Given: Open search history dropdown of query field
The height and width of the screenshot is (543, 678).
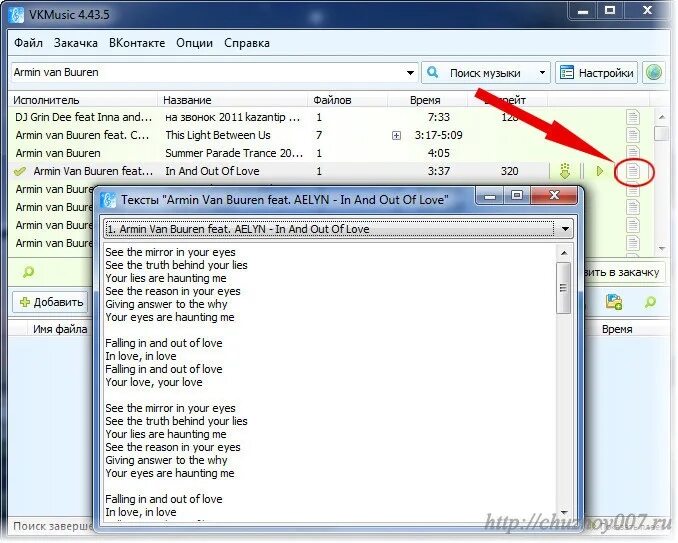Looking at the screenshot, I should click(x=410, y=73).
